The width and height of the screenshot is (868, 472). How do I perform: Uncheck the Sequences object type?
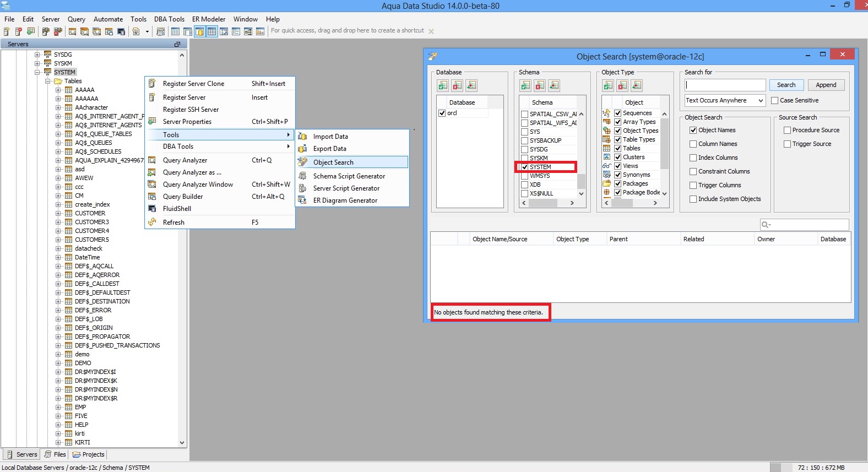coord(618,113)
